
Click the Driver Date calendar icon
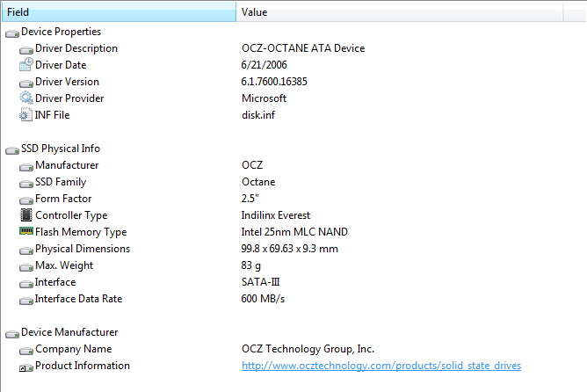(x=25, y=65)
